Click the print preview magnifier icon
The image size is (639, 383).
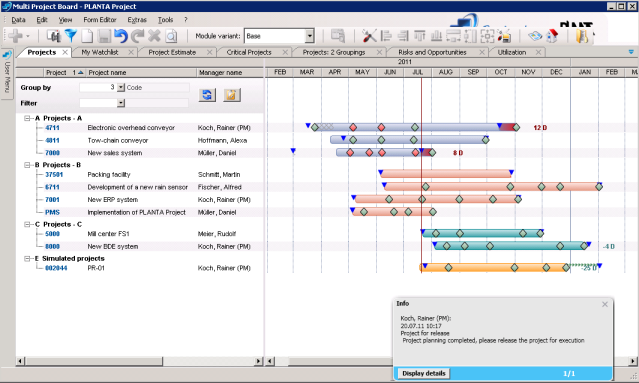tap(172, 36)
